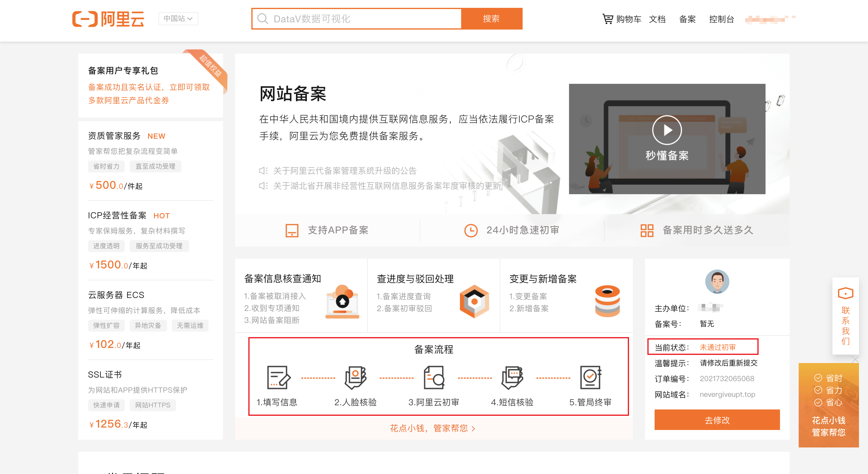
Task: Click upload illustration in 备案信息核查通知 card
Action: pyautogui.click(x=342, y=302)
